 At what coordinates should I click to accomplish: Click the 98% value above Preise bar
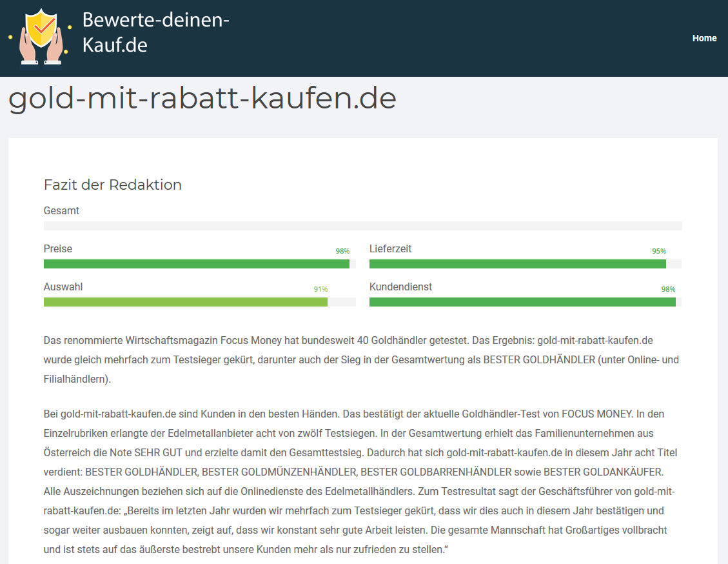pos(342,251)
